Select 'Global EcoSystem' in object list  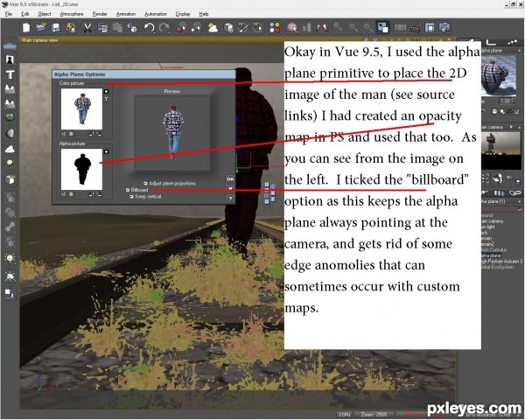pos(498,267)
